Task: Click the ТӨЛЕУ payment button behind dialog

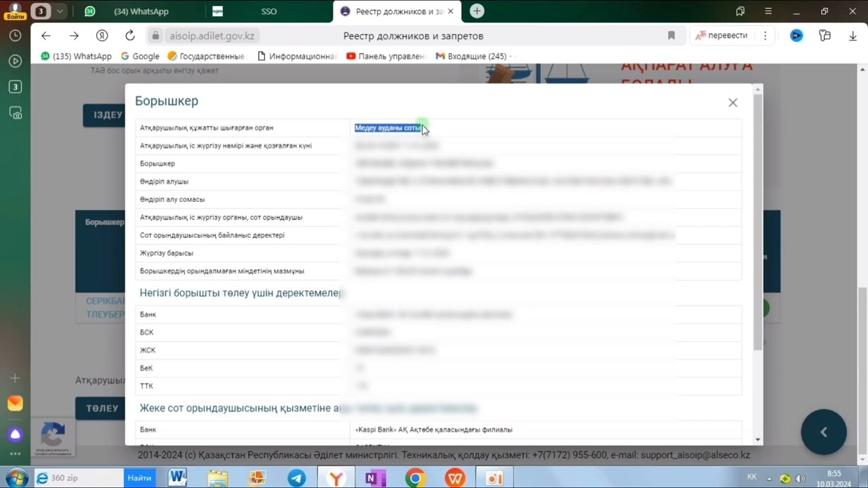Action: (x=102, y=408)
